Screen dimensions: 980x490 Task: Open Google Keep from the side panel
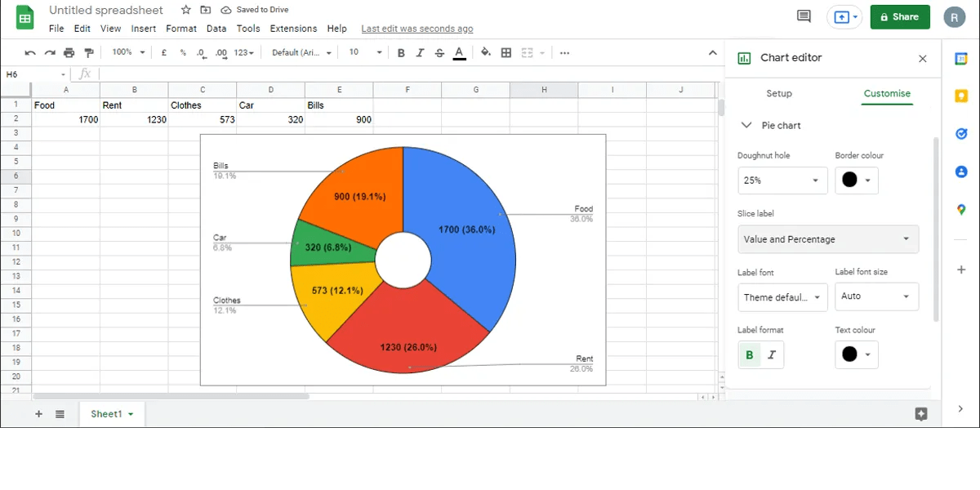960,96
